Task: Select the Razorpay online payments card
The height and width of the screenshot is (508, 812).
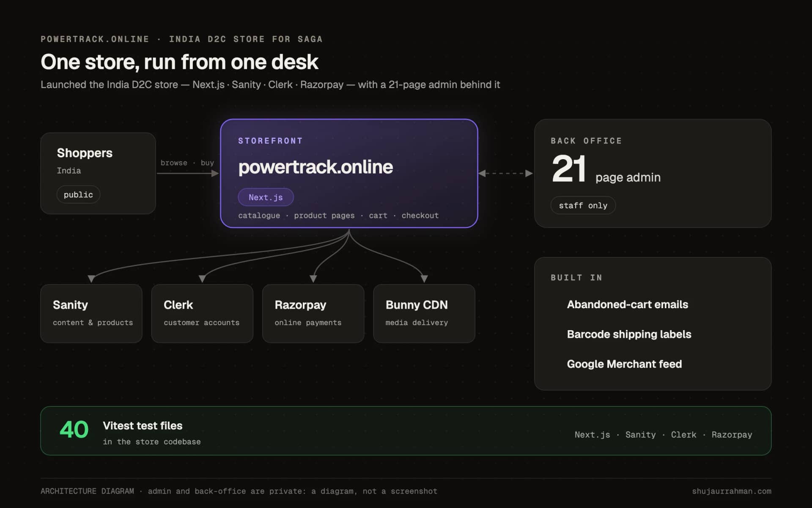Action: click(313, 314)
